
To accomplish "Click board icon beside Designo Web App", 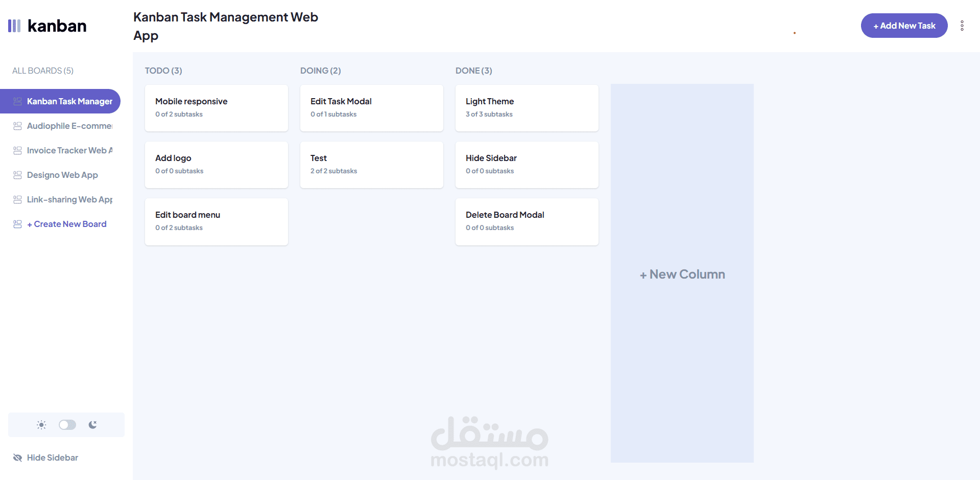I will [x=17, y=175].
